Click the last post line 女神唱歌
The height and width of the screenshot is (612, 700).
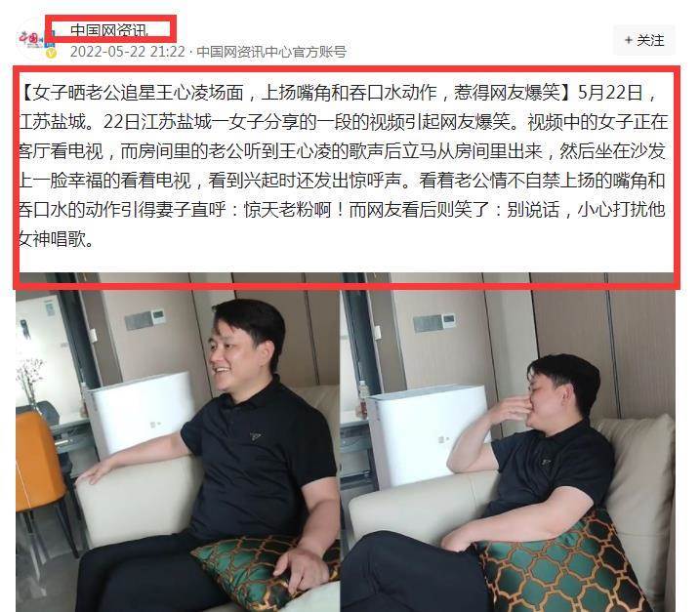[x=57, y=239]
